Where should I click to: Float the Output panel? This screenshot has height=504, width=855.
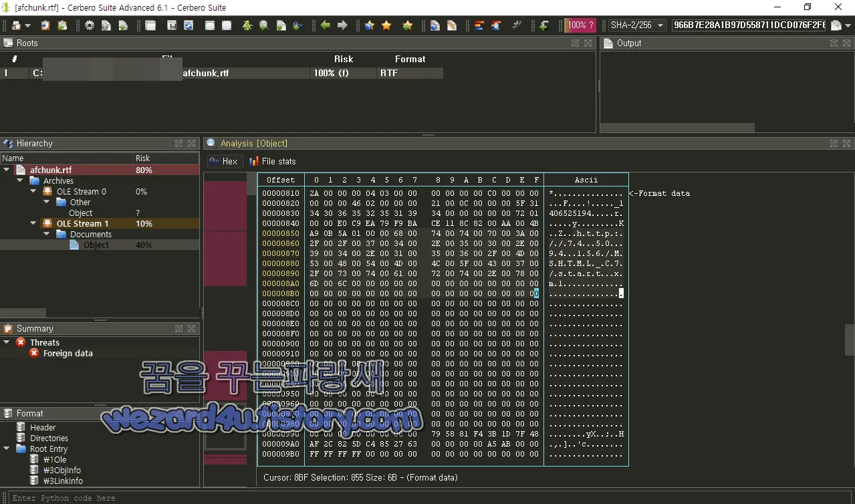pyautogui.click(x=834, y=43)
